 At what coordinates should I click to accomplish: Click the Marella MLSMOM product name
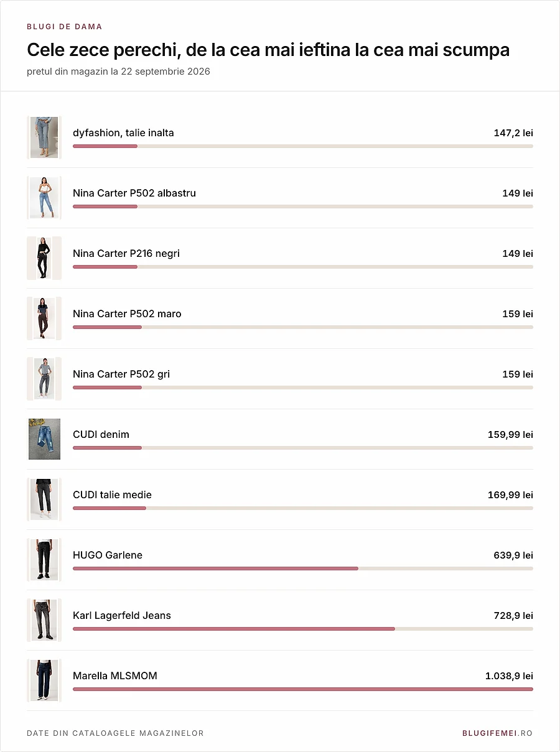click(115, 675)
